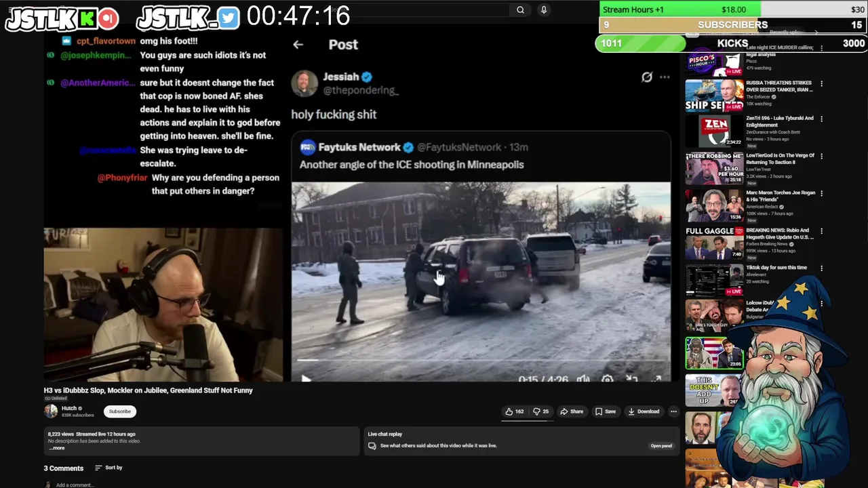
Task: Open the tweet video settings gear
Action: point(608,380)
